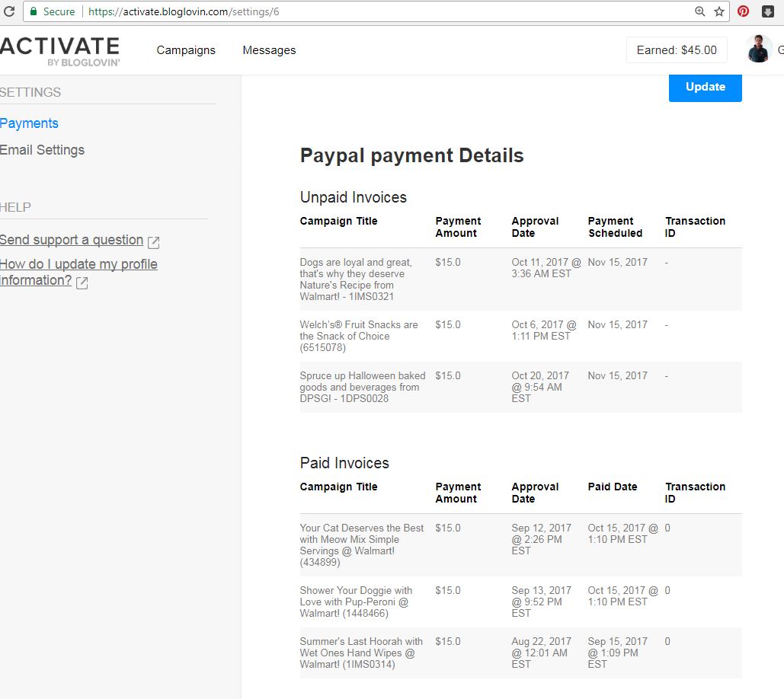Open the Pocket extension icon

(x=768, y=11)
